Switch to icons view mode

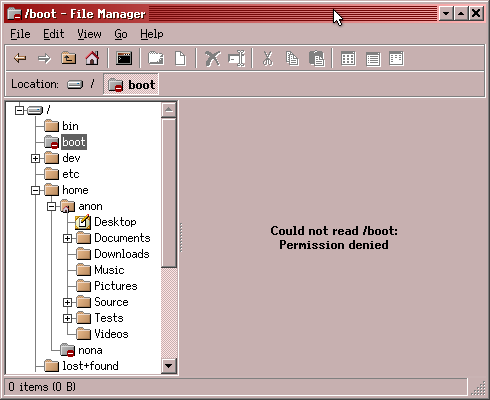click(x=348, y=59)
